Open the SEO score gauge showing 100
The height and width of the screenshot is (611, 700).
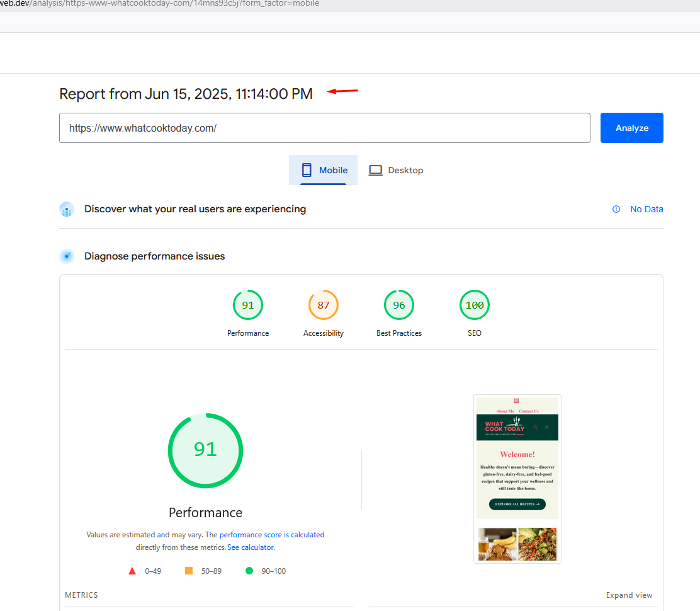(x=475, y=305)
